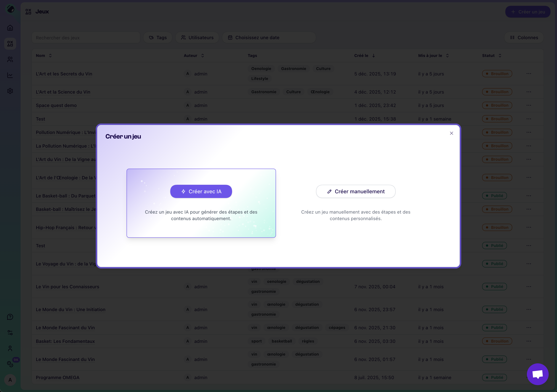Open the sliders preferences icon in sidebar
Screen dimensions: 557x392
click(10, 333)
